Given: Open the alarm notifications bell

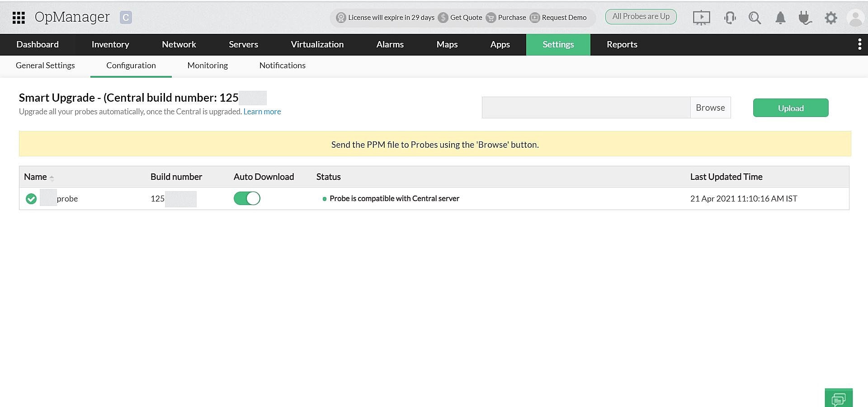Looking at the screenshot, I should pos(780,18).
